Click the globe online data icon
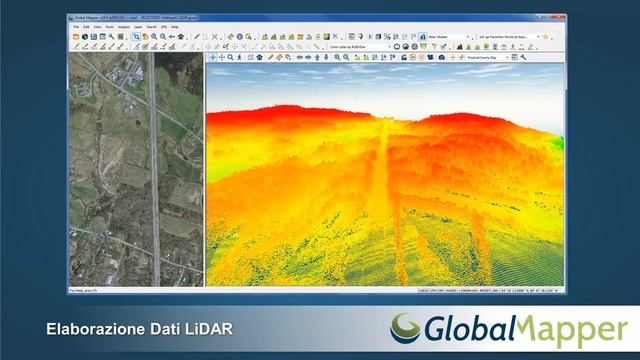The width and height of the screenshot is (640, 360). 84,37
